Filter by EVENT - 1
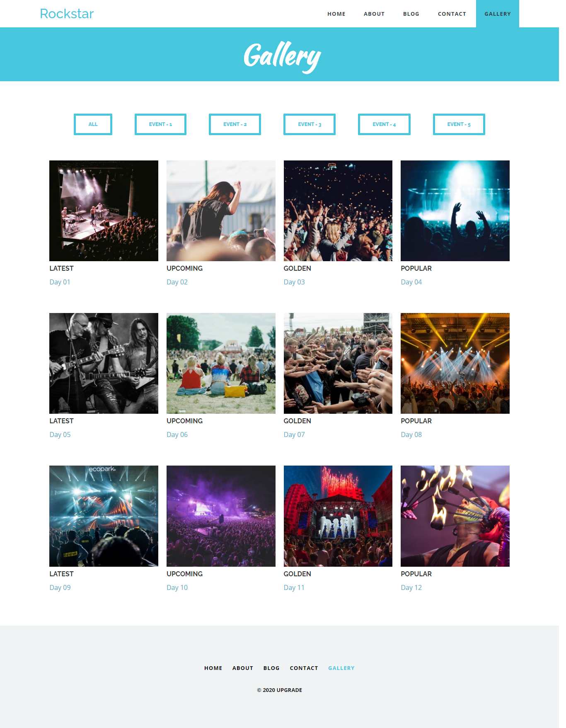566x728 pixels. click(x=160, y=124)
